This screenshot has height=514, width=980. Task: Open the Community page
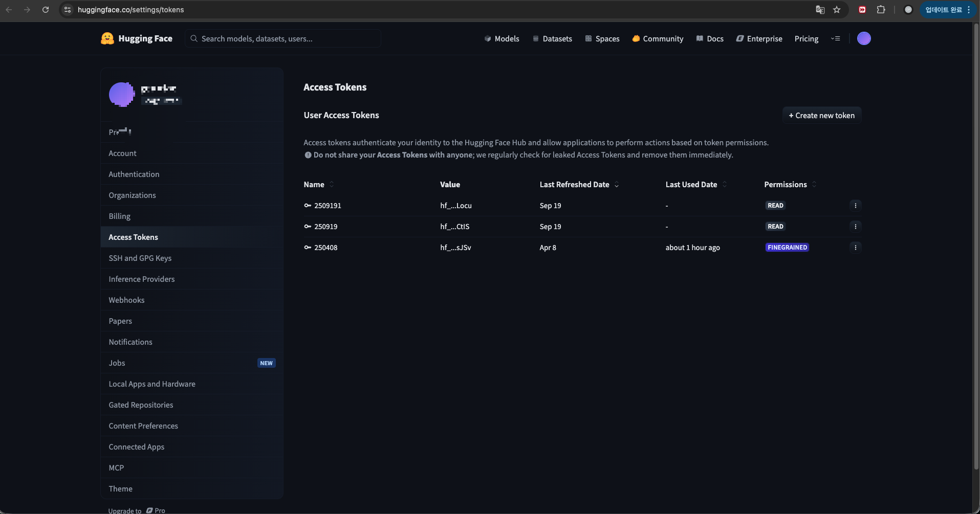tap(658, 39)
